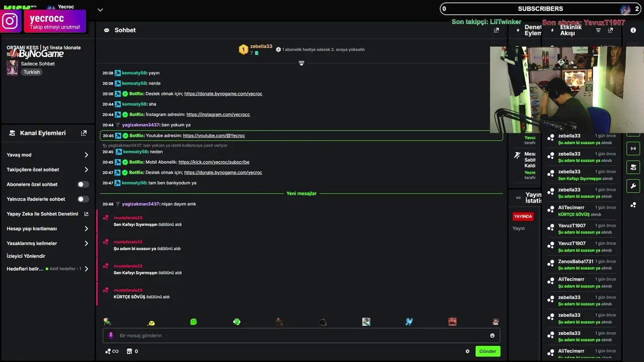Open the Etkinlik Akışı filter options
The image size is (644, 362).
coord(598,30)
